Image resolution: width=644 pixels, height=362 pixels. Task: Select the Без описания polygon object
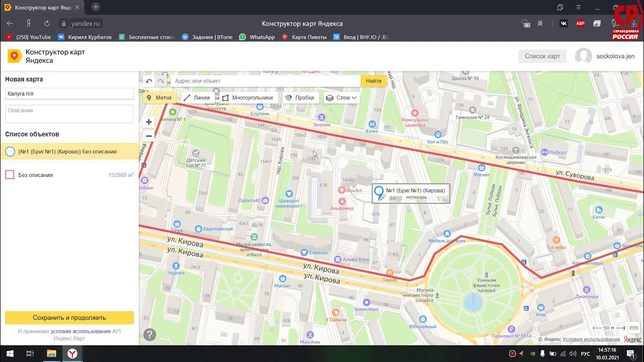pos(69,175)
